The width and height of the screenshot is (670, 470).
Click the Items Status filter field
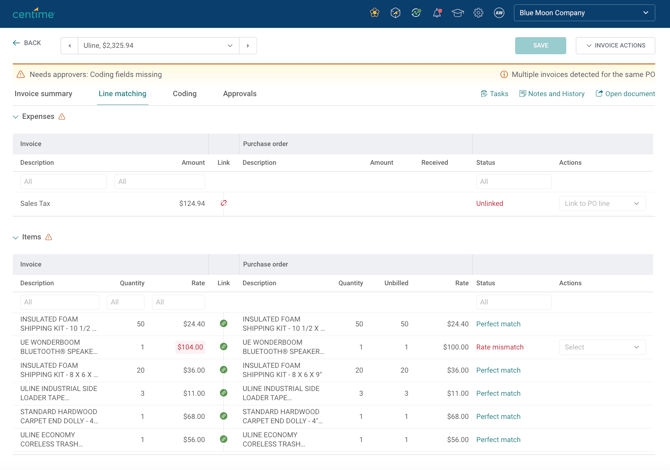(512, 302)
